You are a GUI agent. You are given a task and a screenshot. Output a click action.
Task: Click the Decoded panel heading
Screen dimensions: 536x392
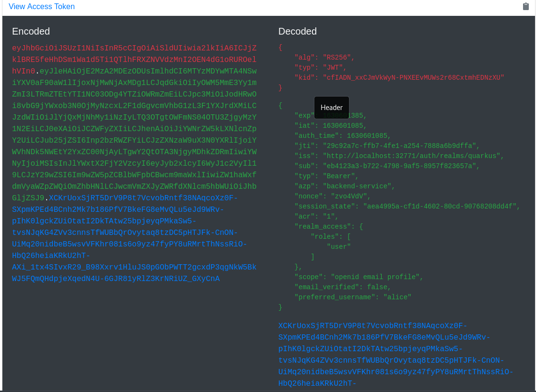pyautogui.click(x=297, y=31)
